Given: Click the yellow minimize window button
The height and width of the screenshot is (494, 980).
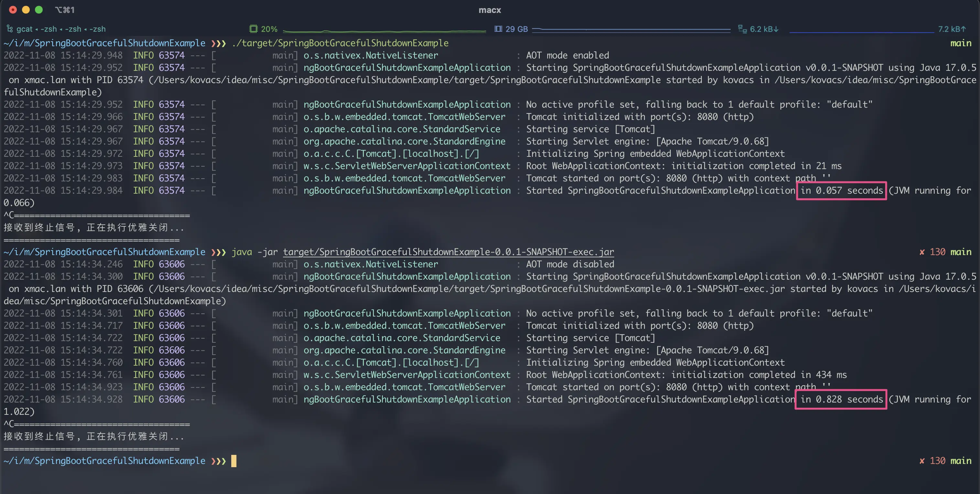Looking at the screenshot, I should [x=26, y=10].
